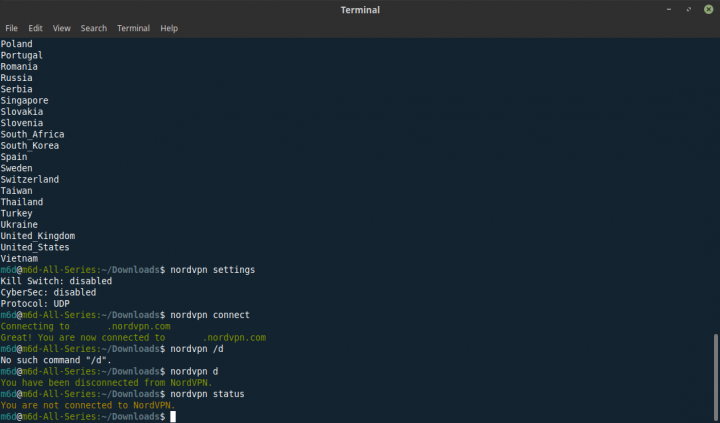720x423 pixels.
Task: Click the 'Sweden' line
Action: point(17,168)
